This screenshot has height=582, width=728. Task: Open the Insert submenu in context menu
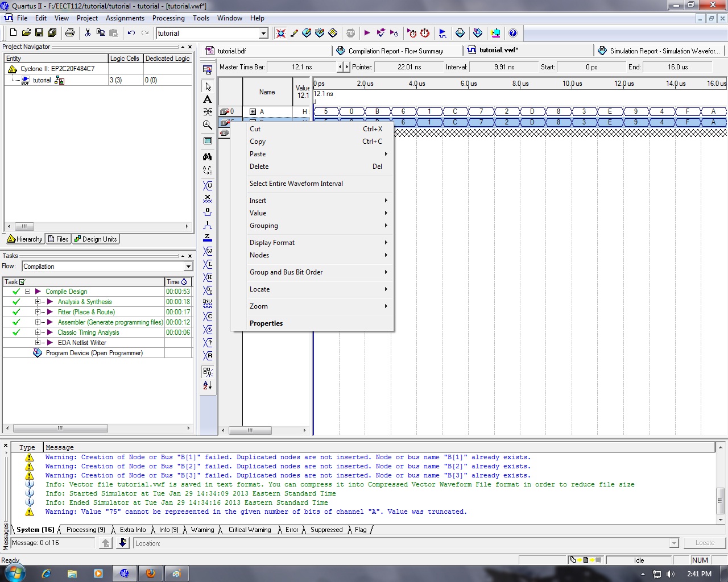coord(312,201)
